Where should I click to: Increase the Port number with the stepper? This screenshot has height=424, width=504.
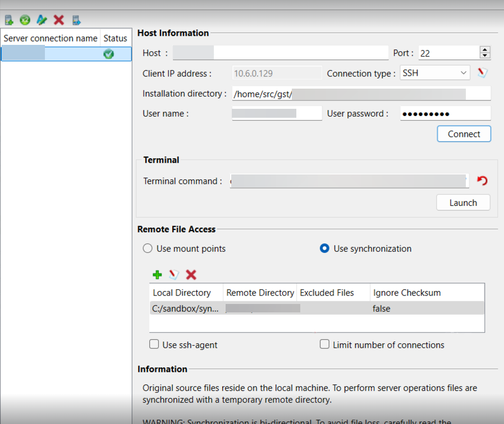point(484,49)
